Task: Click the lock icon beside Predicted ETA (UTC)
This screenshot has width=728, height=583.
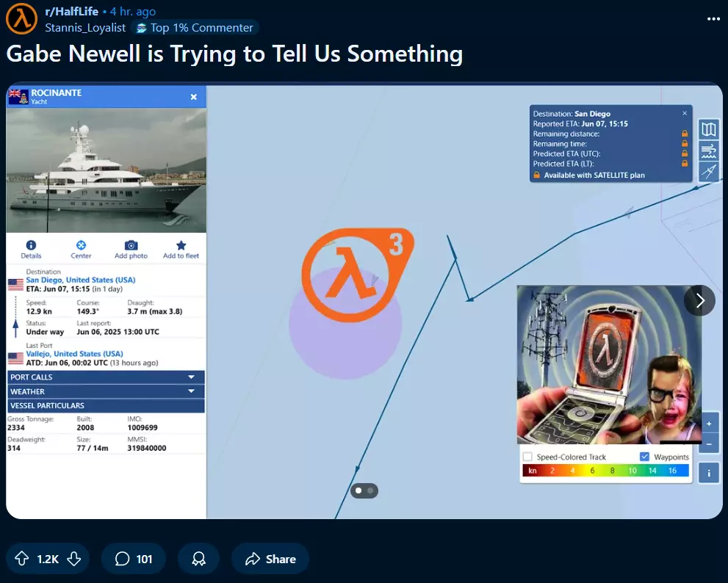Action: click(685, 153)
